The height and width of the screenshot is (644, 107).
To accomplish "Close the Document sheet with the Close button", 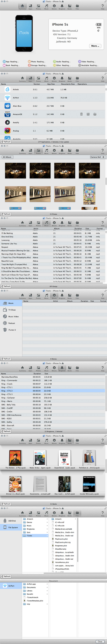I will (100, 642).
